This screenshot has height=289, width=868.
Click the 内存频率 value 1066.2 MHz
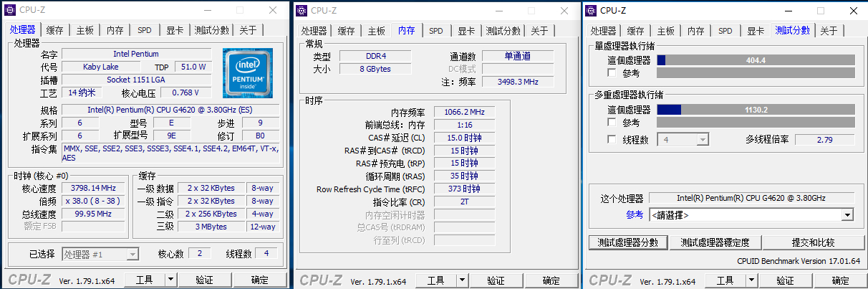(x=464, y=112)
